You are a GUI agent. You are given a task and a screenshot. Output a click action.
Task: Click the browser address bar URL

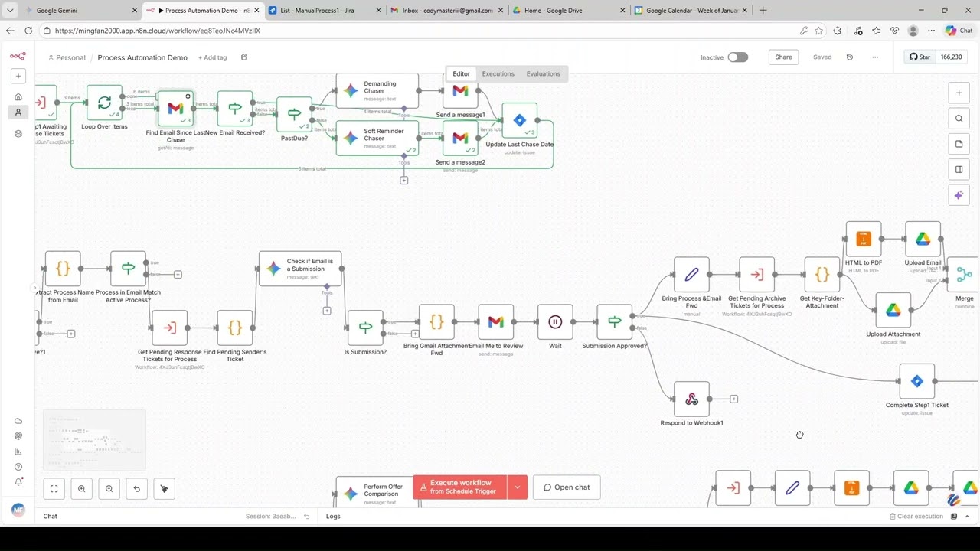tap(158, 31)
